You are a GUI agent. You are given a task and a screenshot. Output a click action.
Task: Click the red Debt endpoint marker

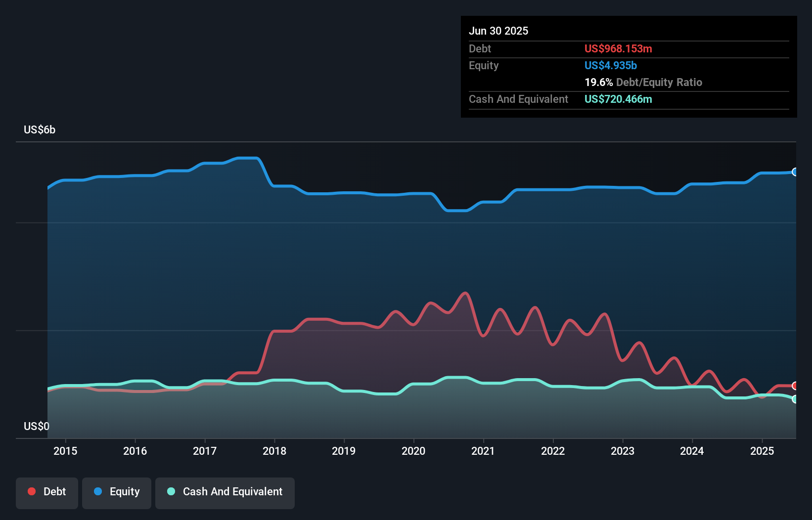click(795, 386)
